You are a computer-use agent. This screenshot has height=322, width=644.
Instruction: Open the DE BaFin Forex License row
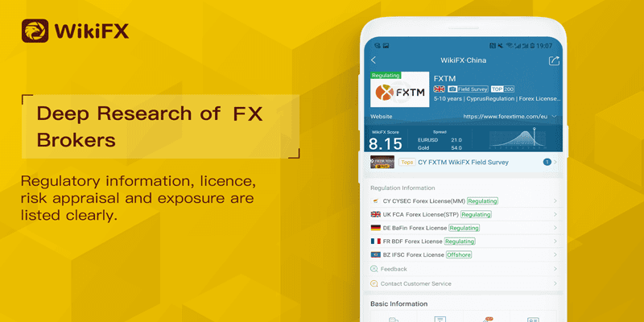coord(464,228)
